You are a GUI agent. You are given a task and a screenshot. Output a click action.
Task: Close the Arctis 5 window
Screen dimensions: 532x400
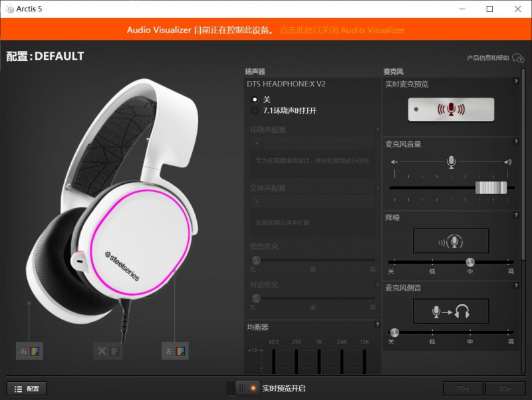(x=517, y=9)
